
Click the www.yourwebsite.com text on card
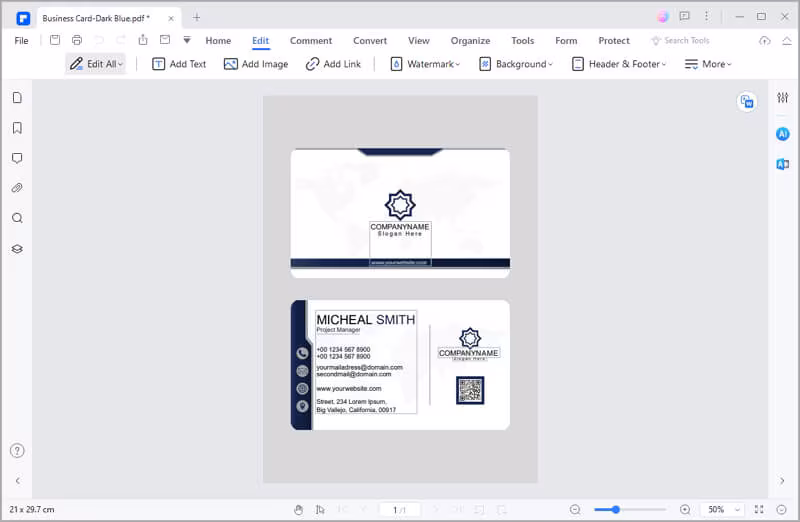pyautogui.click(x=348, y=388)
